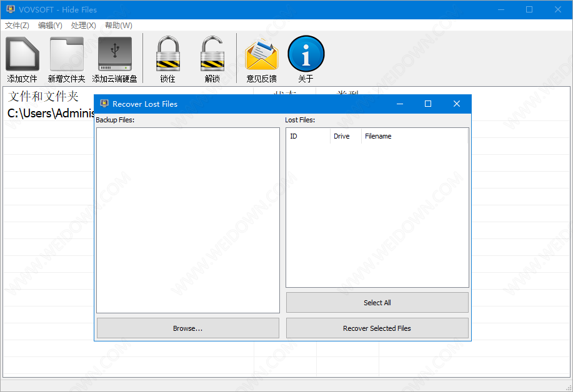Click the 新增文件夹 folder toolbar icon
This screenshot has height=392, width=573.
coord(66,53)
